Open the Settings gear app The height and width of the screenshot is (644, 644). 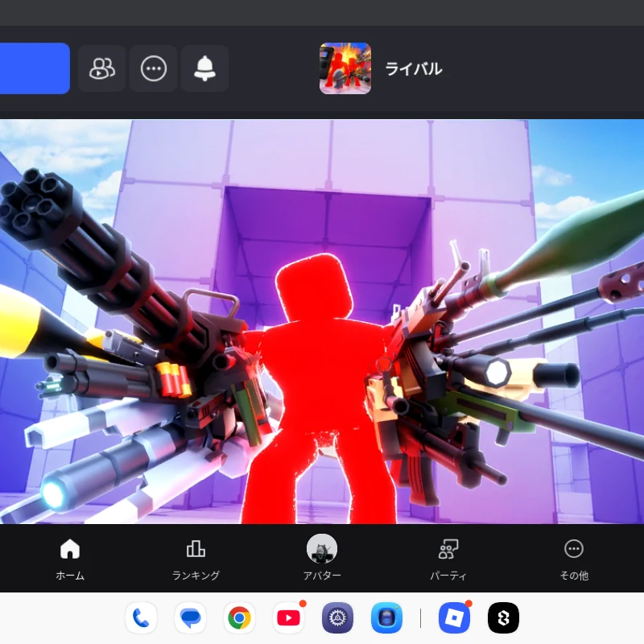tap(337, 617)
